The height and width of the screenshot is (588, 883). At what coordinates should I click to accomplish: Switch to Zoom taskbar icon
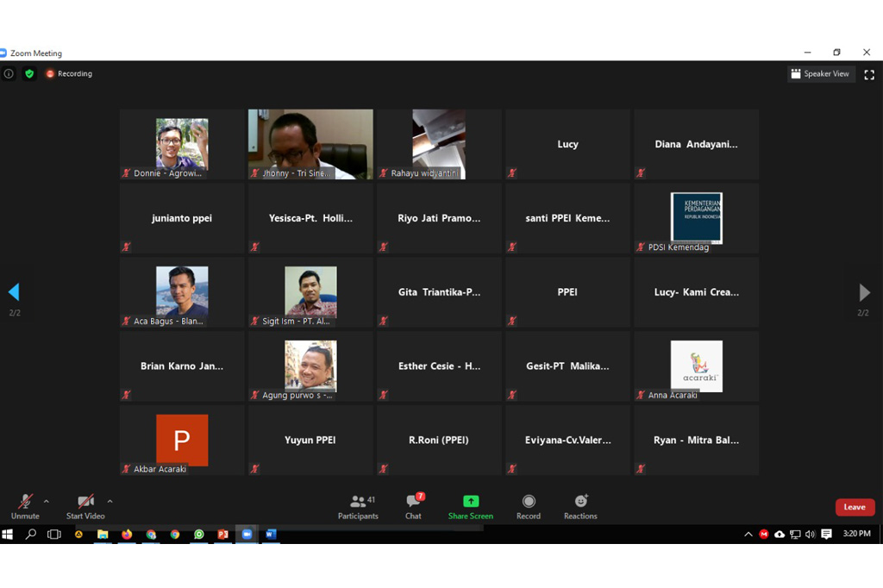point(247,534)
